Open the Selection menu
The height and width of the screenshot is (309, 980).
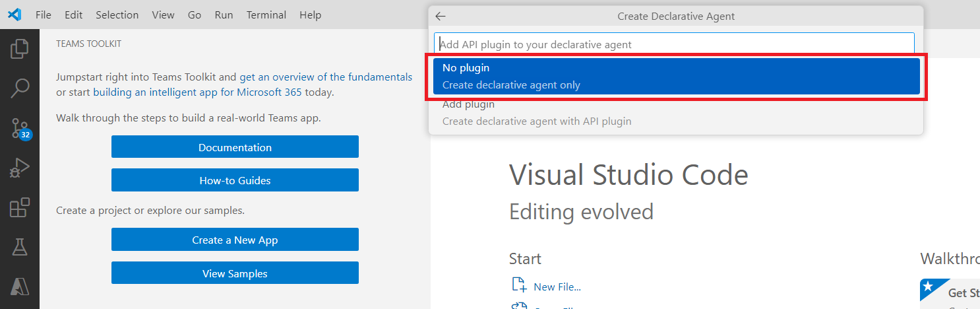click(x=117, y=15)
